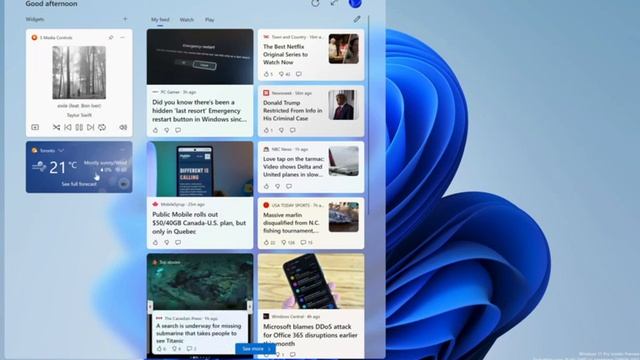The height and width of the screenshot is (360, 640).
Task: Open the profile avatar settings
Action: pyautogui.click(x=355, y=3)
